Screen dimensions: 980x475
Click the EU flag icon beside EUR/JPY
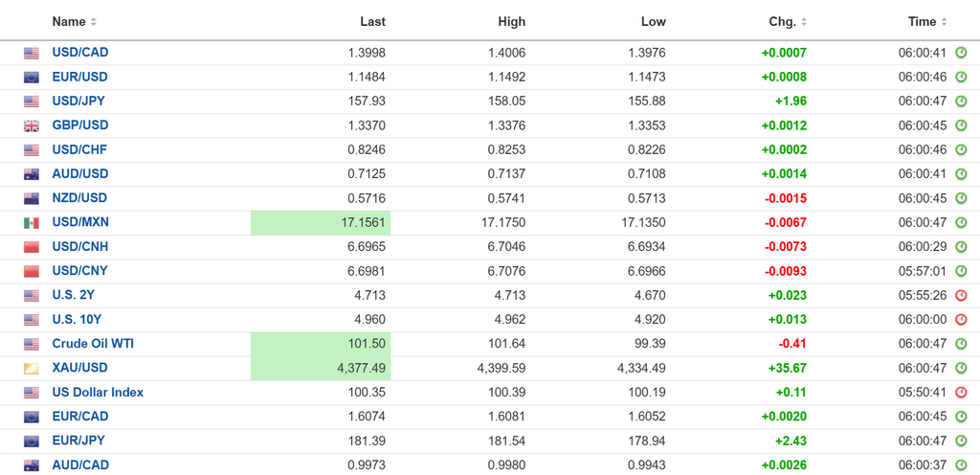[x=32, y=441]
